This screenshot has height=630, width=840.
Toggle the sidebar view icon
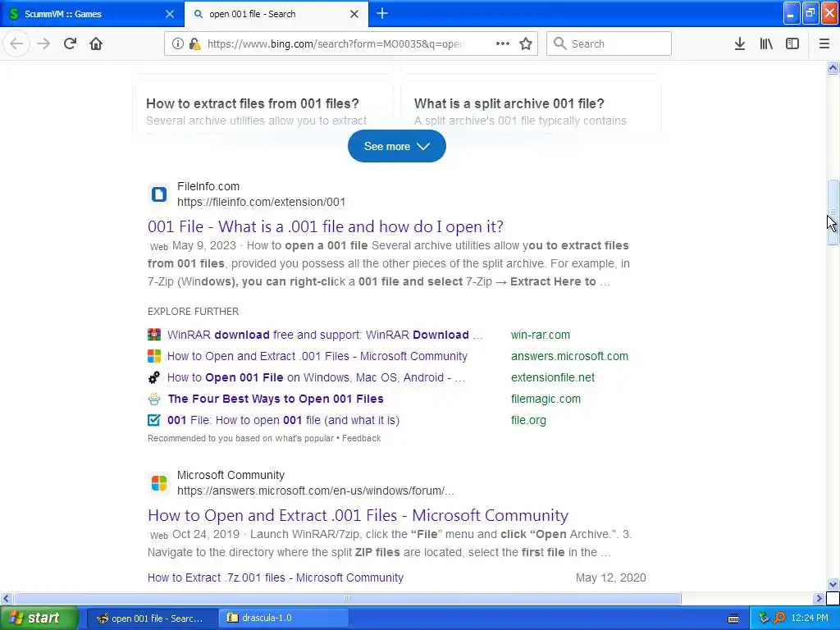click(792, 44)
